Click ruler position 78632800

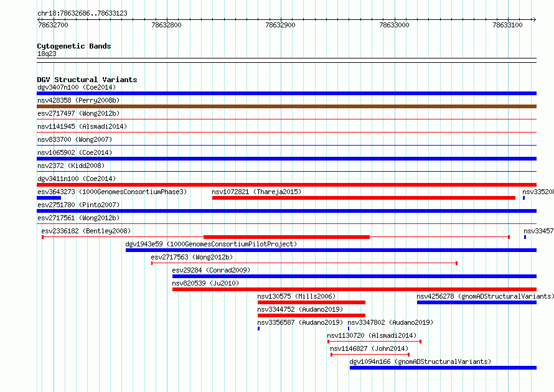tap(166, 25)
